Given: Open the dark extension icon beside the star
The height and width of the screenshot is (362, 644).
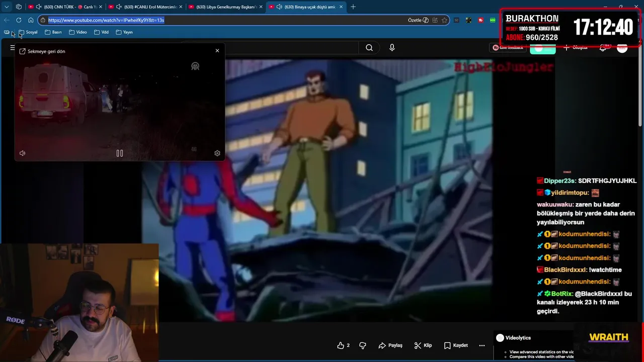Looking at the screenshot, I should (x=456, y=20).
